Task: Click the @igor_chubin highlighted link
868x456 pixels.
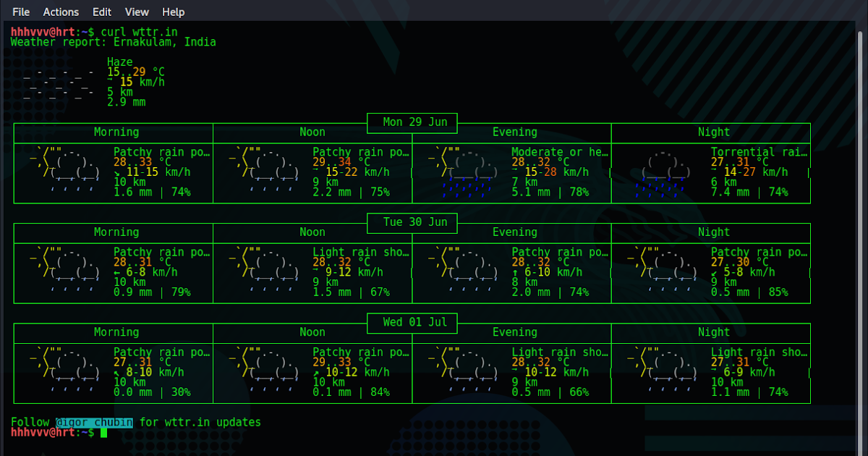Action: coord(93,421)
